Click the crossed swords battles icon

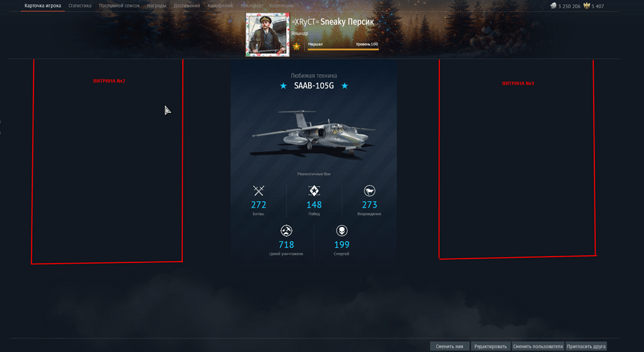click(258, 191)
